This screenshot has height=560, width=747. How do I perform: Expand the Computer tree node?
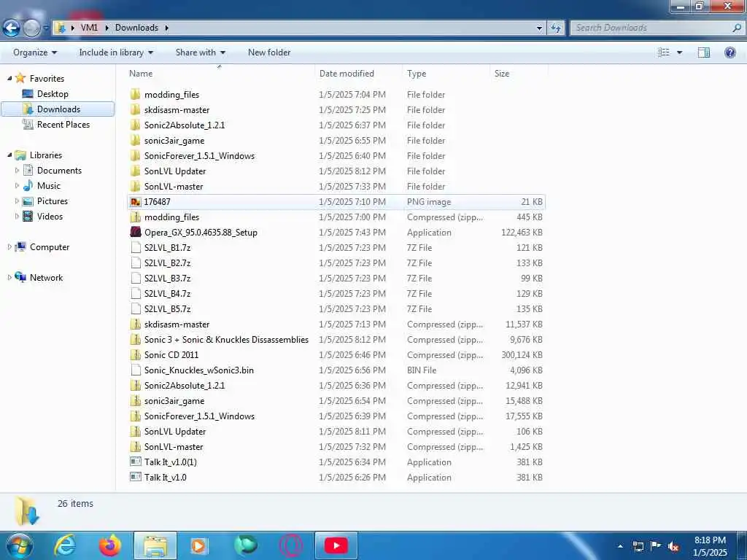[9, 246]
